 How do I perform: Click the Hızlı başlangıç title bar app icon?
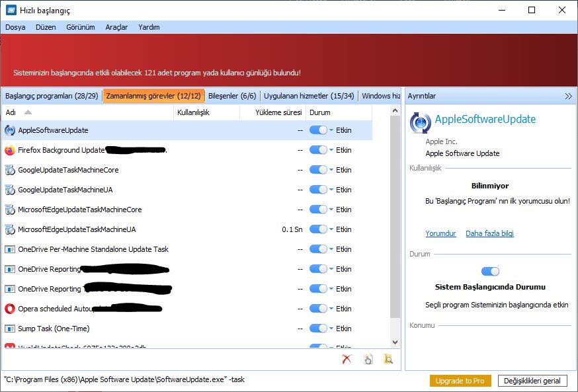click(11, 10)
